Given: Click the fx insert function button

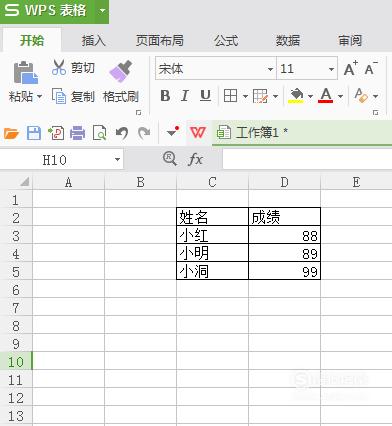Looking at the screenshot, I should (195, 159).
